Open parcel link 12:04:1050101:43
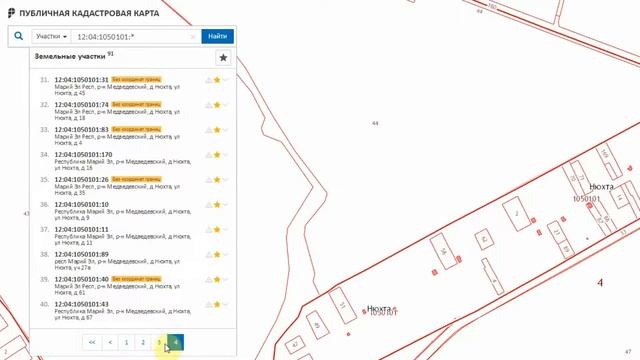Image resolution: width=640 pixels, height=360 pixels. [x=82, y=304]
